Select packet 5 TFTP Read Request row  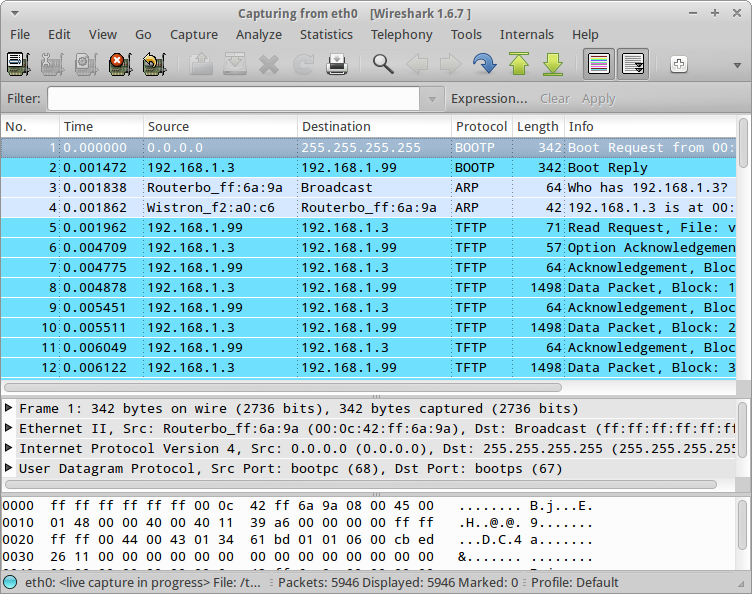368,228
